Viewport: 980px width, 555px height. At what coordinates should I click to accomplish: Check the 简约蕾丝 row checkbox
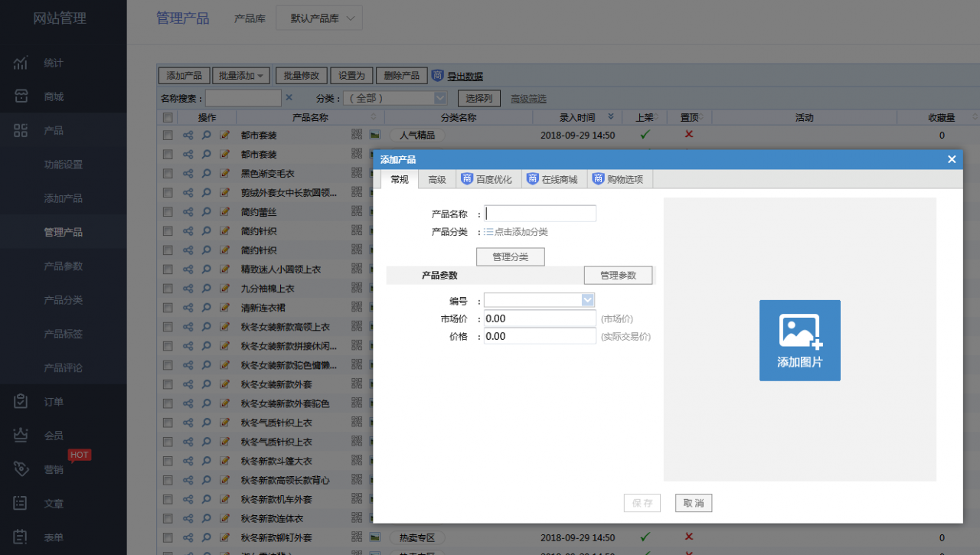(168, 211)
